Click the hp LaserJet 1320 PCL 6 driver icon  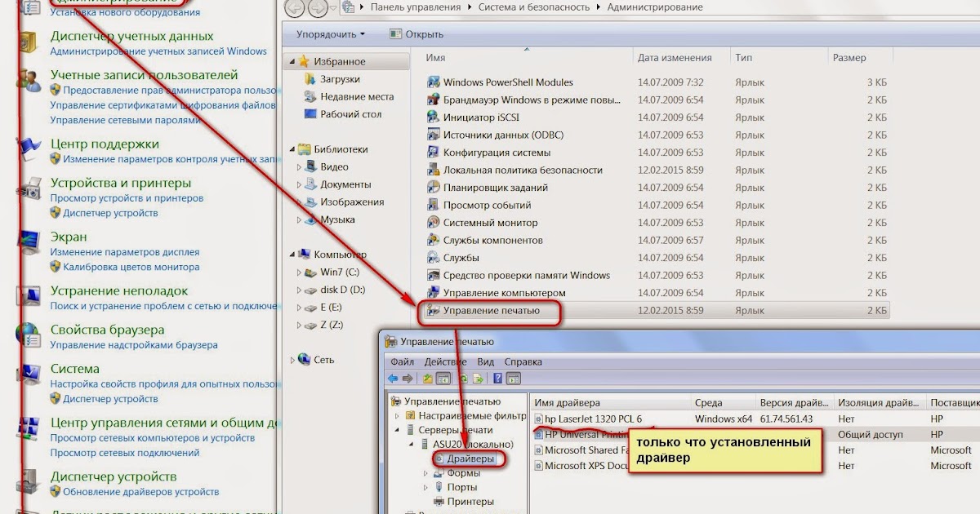click(538, 419)
